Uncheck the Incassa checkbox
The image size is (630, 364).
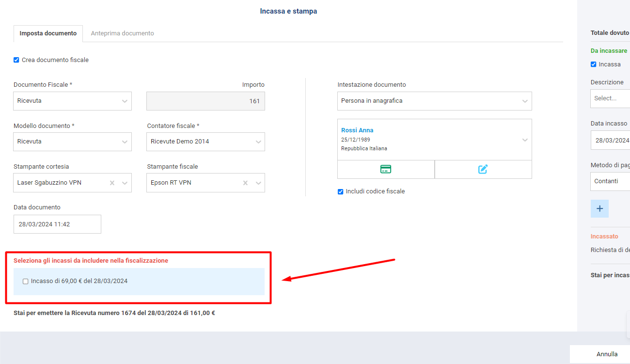click(x=594, y=64)
